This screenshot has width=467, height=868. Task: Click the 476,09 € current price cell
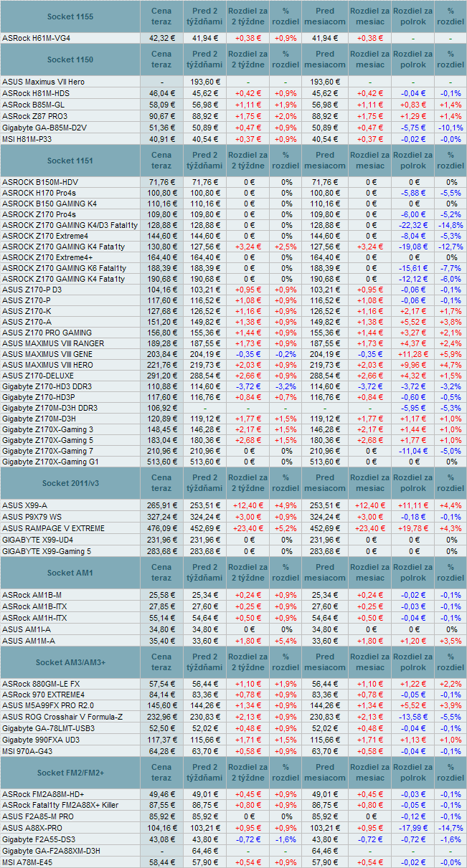pyautogui.click(x=161, y=528)
